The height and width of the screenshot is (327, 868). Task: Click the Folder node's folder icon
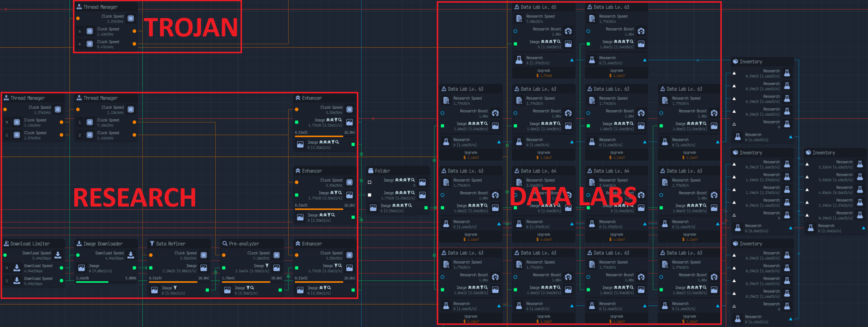tap(371, 171)
